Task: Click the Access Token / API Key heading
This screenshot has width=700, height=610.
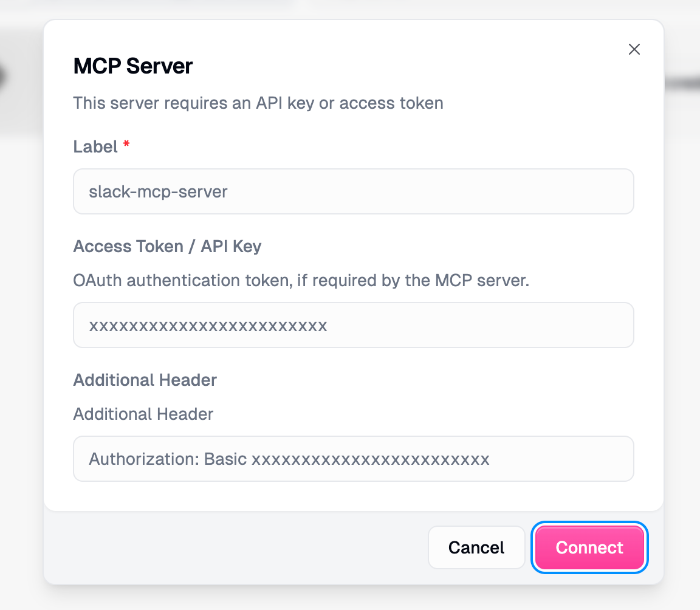Action: coord(167,247)
